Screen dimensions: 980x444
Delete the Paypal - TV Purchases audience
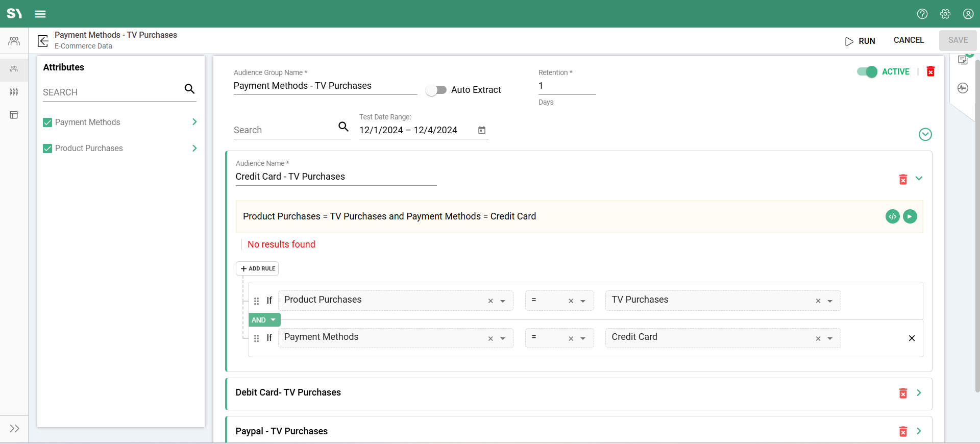[x=903, y=432]
